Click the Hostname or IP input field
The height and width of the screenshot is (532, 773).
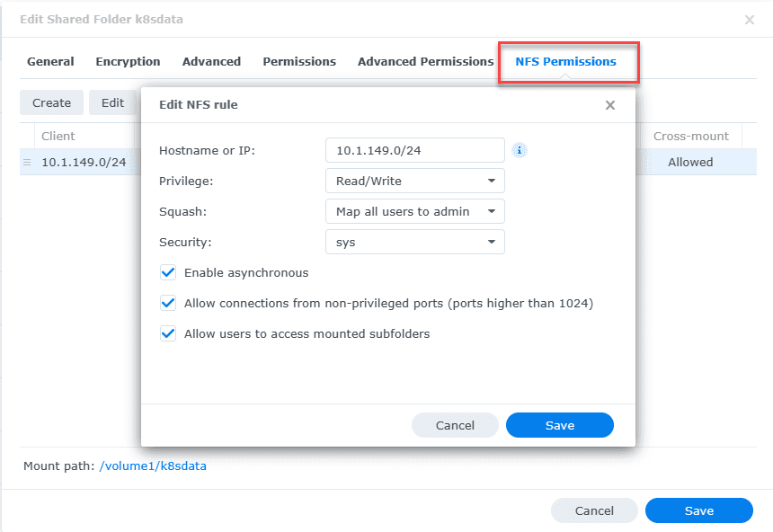coord(414,150)
